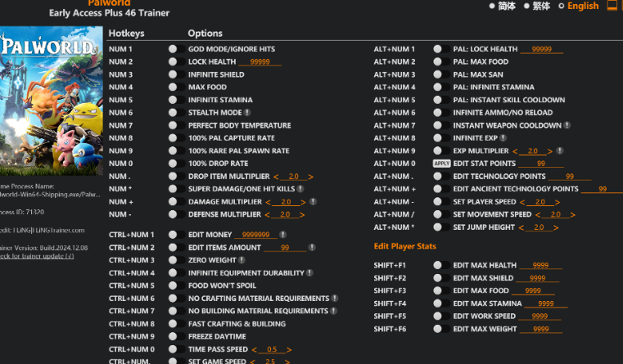Edit Max Health value field 9999
The width and height of the screenshot is (623, 364).
(x=540, y=266)
